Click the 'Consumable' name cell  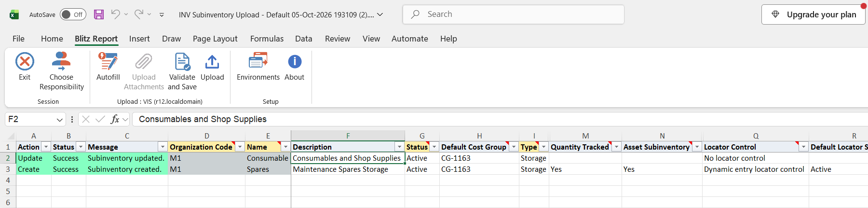pyautogui.click(x=268, y=158)
